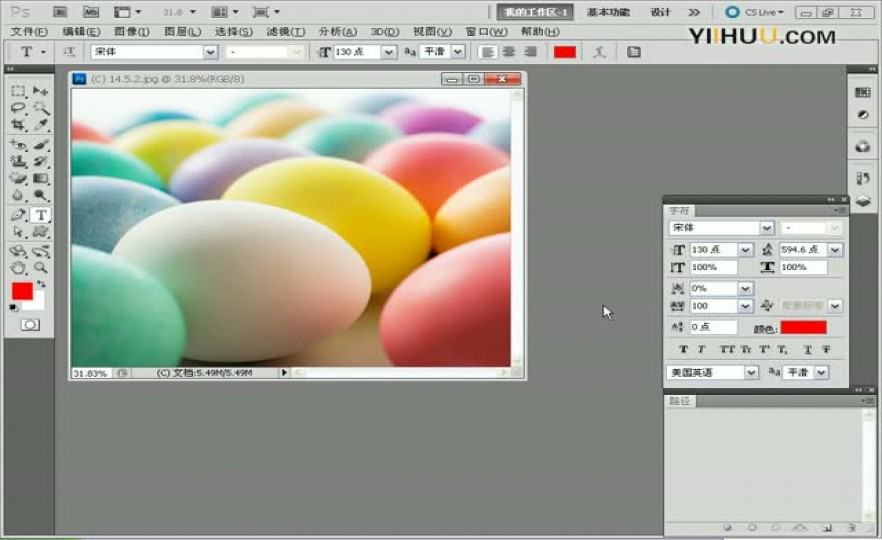882x540 pixels.
Task: Select the Rectangular Marquee tool
Action: [x=19, y=91]
